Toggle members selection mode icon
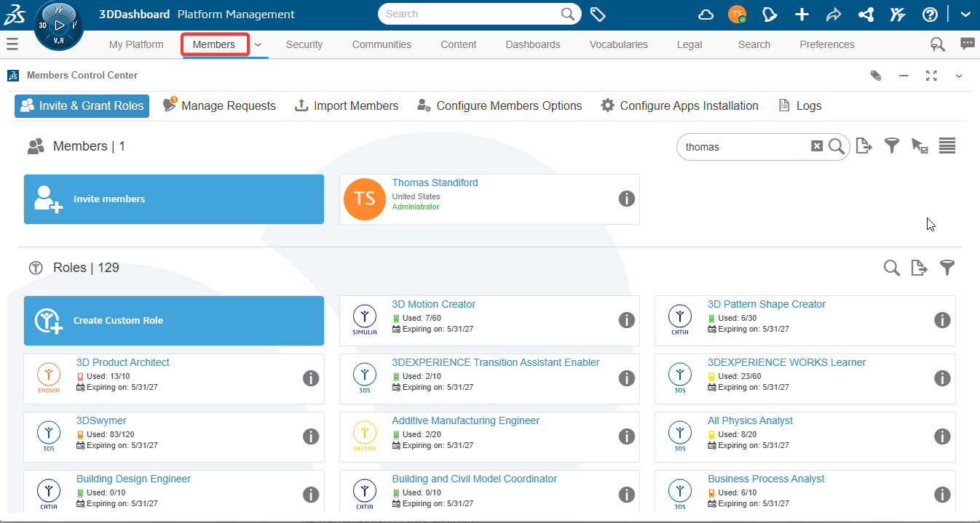This screenshot has width=980, height=523. click(x=920, y=146)
